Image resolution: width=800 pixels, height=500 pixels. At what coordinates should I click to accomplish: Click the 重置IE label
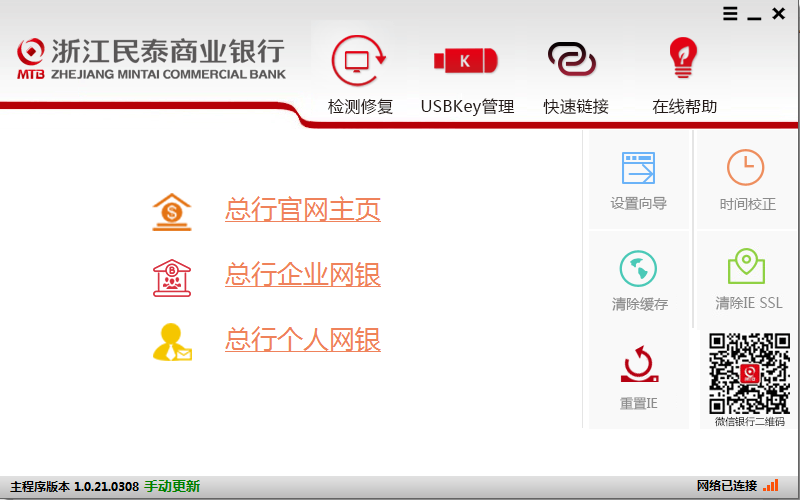[x=638, y=404]
